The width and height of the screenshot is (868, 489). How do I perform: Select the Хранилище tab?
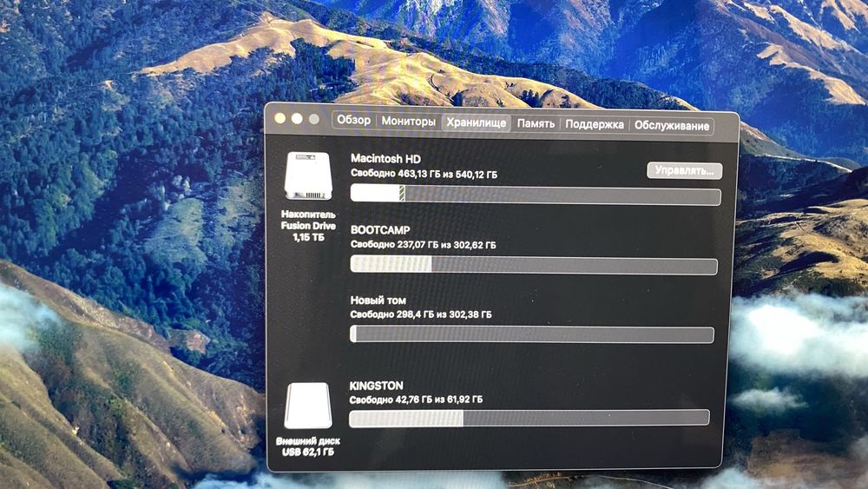476,122
